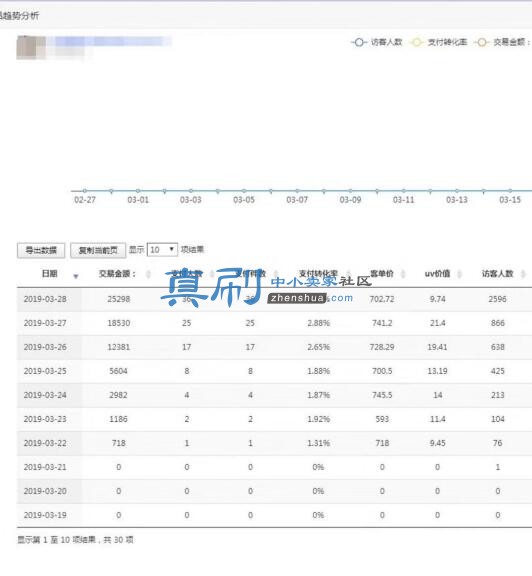Sort table by 交易金额 sort arrows
Viewport: 532px width, 576px height.
click(148, 274)
